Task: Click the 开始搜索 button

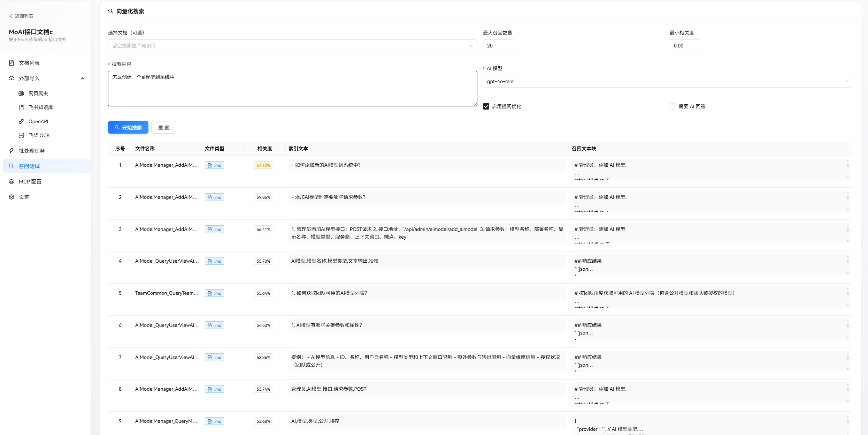Action: tap(128, 127)
